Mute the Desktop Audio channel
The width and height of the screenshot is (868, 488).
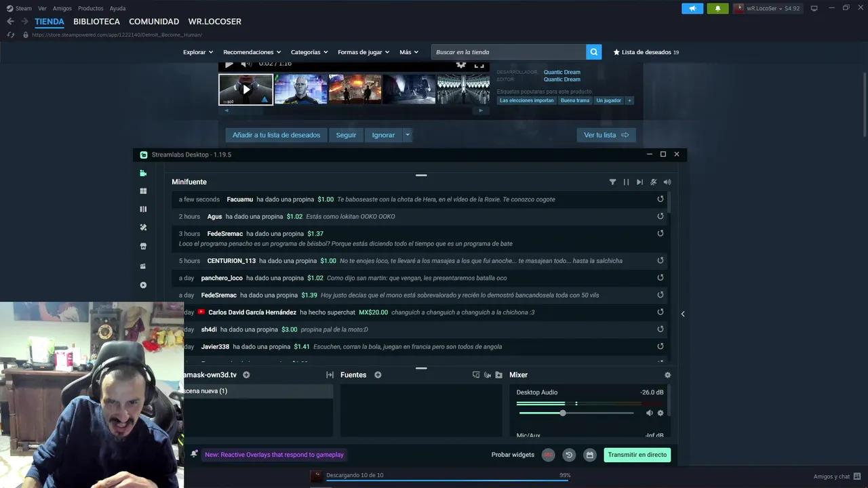(x=650, y=413)
